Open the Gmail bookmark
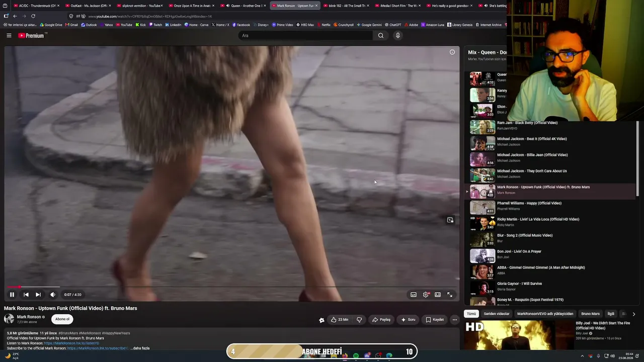The height and width of the screenshot is (362, 644). click(71, 25)
